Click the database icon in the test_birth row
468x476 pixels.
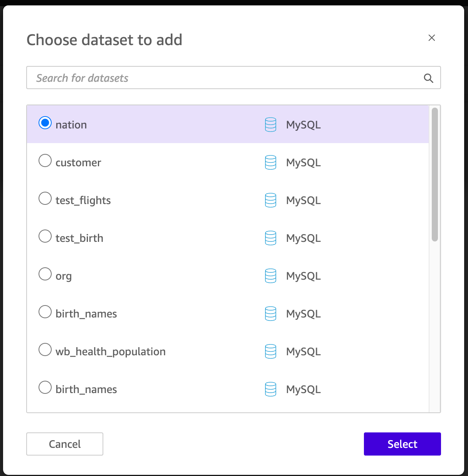(x=271, y=238)
